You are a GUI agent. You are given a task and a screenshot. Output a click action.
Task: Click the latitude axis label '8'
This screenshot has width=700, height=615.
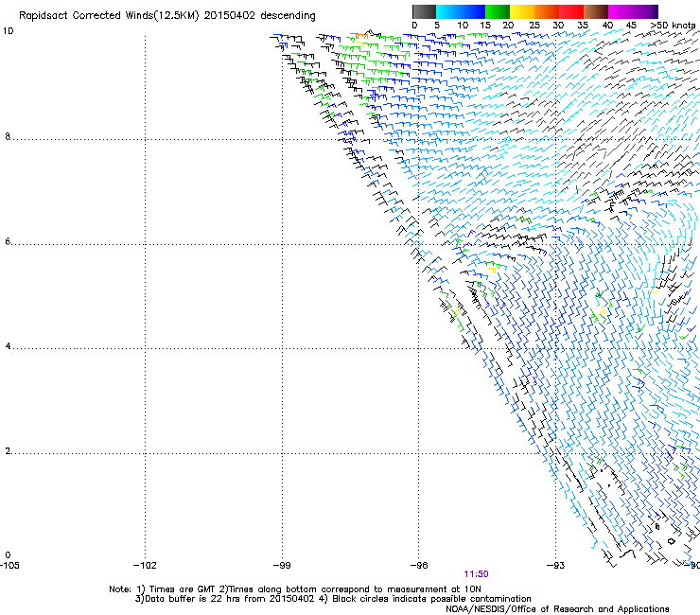8,136
